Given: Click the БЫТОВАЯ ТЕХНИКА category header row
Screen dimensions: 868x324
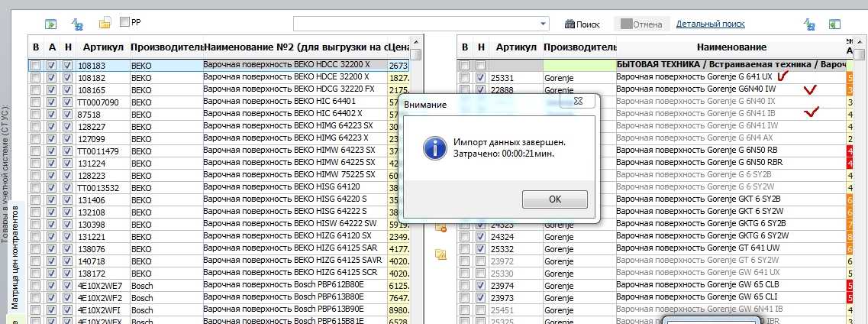Looking at the screenshot, I should (x=656, y=66).
